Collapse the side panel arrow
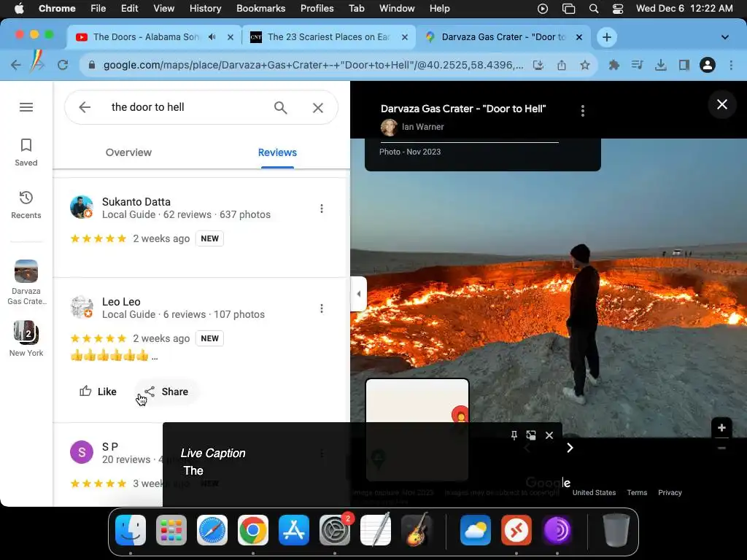 (358, 294)
